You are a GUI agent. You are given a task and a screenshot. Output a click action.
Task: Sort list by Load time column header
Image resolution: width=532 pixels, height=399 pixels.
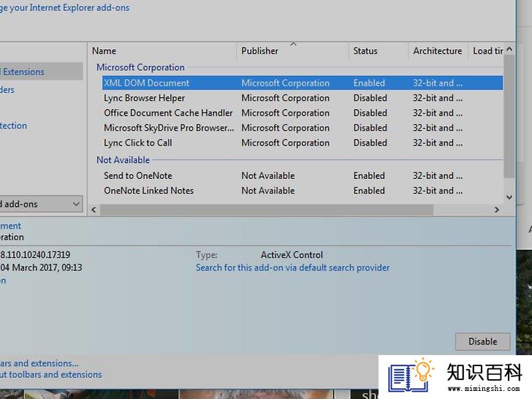[x=487, y=51]
